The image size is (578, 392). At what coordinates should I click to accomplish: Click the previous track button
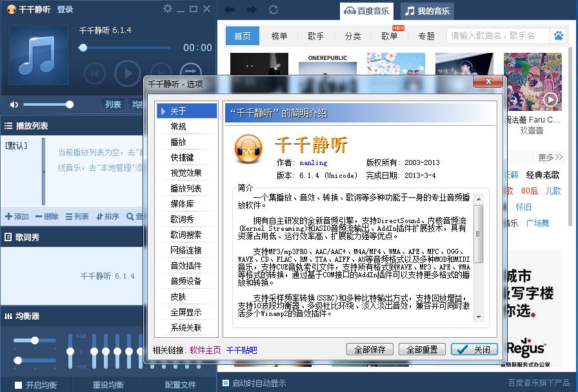click(94, 73)
